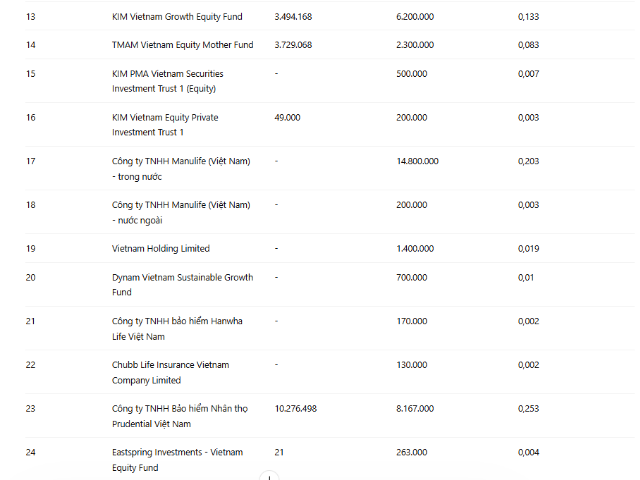The image size is (640, 480).
Task: Click the 0,253 ratio cell
Action: [x=530, y=409]
